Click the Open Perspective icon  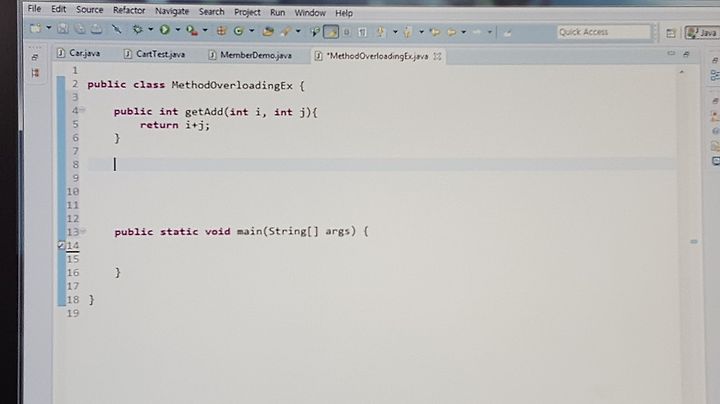671,33
